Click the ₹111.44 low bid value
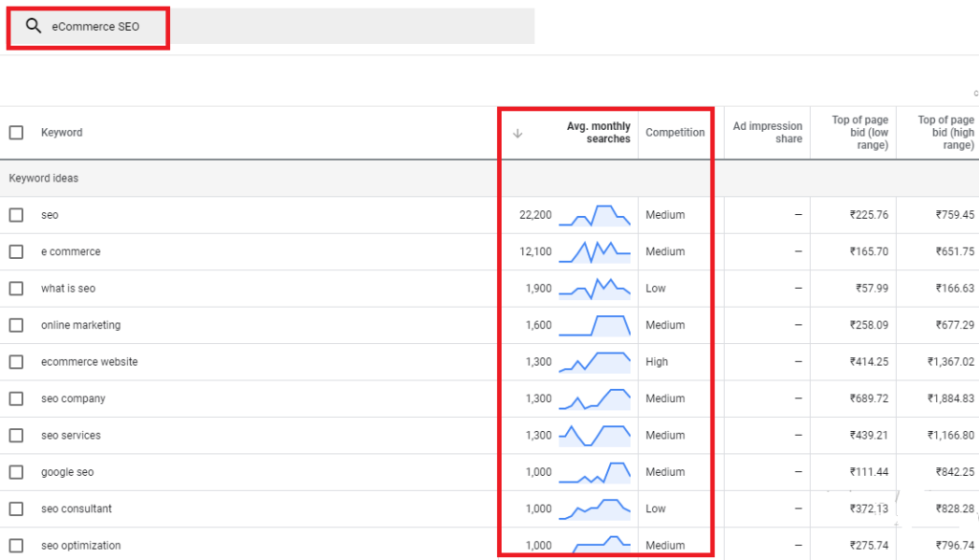 point(868,472)
